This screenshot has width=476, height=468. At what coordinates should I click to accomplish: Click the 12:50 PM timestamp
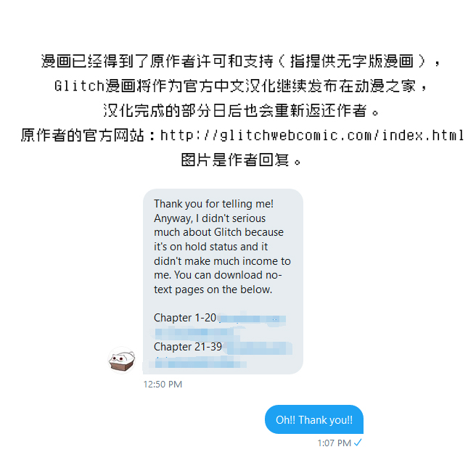click(x=163, y=385)
